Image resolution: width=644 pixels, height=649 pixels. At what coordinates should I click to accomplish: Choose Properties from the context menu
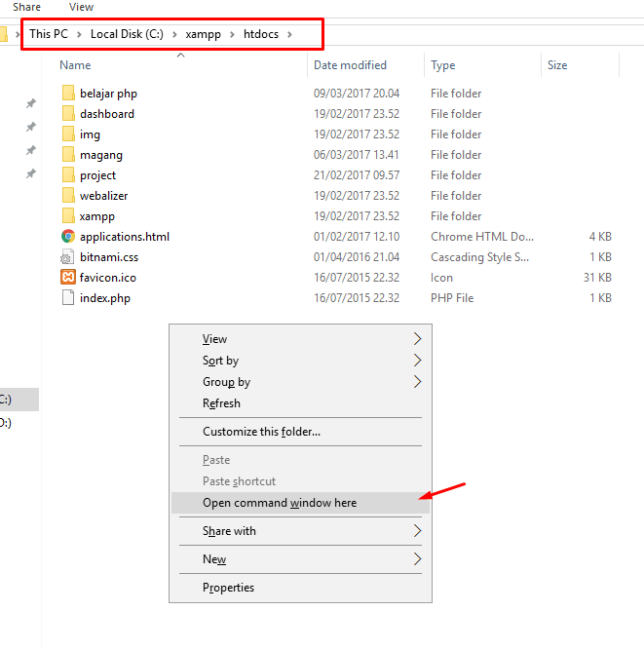point(300,588)
